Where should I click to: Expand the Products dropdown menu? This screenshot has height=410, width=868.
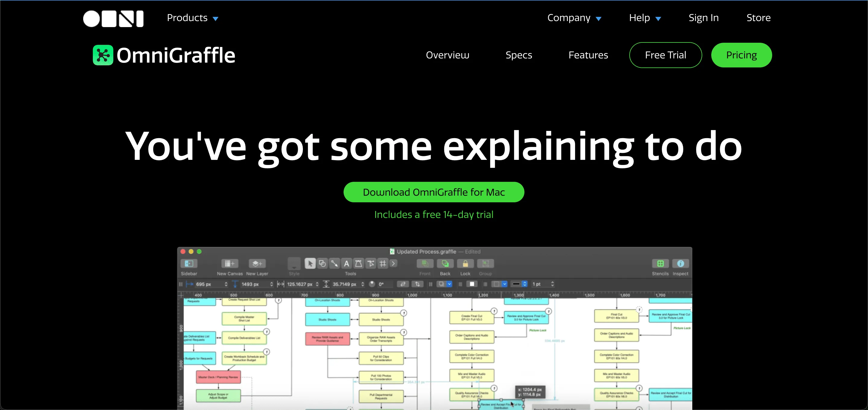point(192,18)
